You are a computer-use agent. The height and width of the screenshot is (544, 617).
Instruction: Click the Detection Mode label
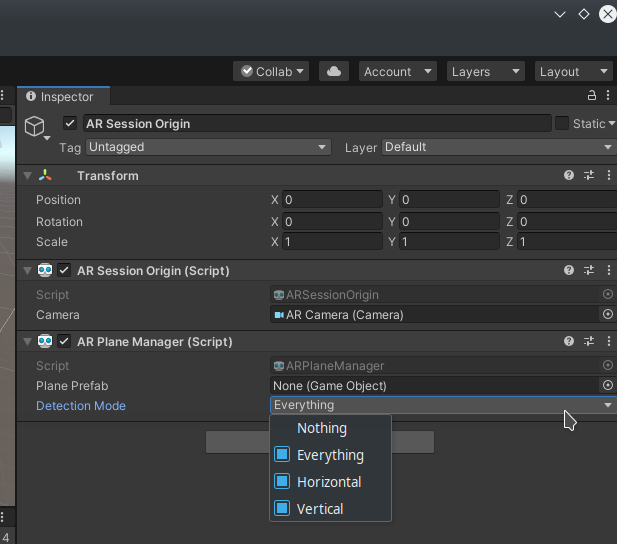point(81,405)
